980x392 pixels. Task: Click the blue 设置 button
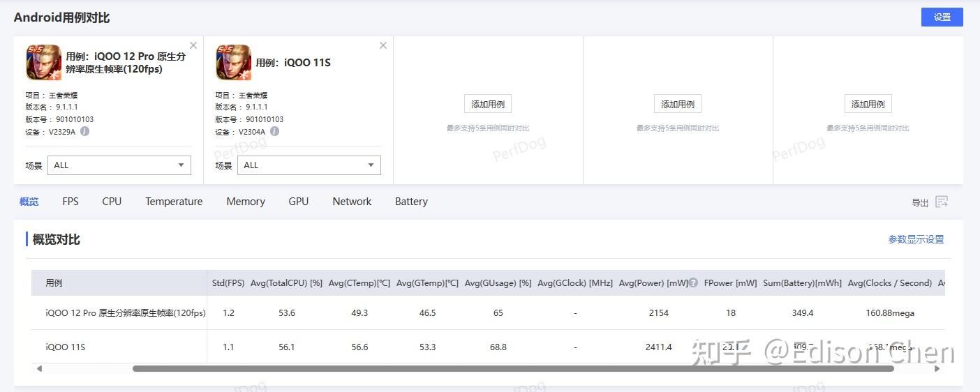tap(942, 17)
